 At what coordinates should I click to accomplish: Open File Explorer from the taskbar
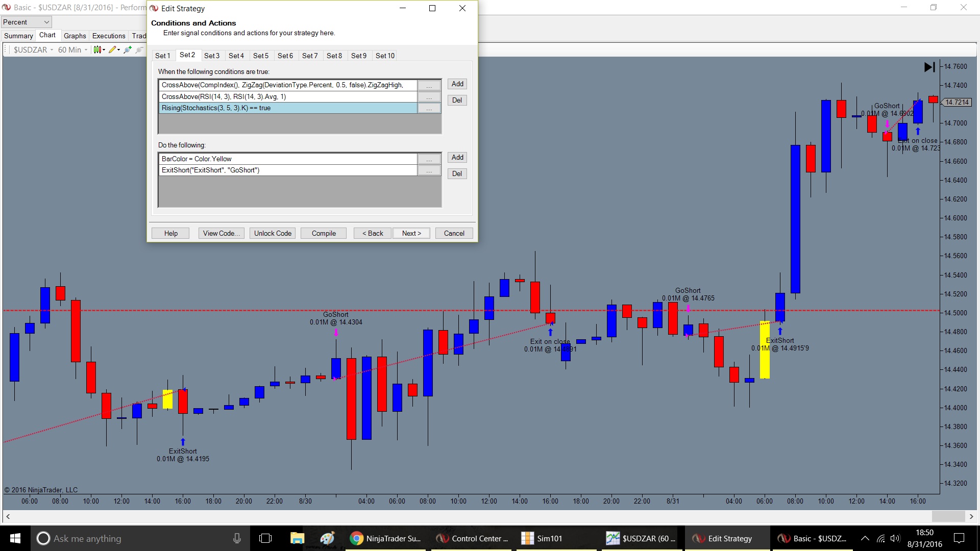pyautogui.click(x=297, y=538)
